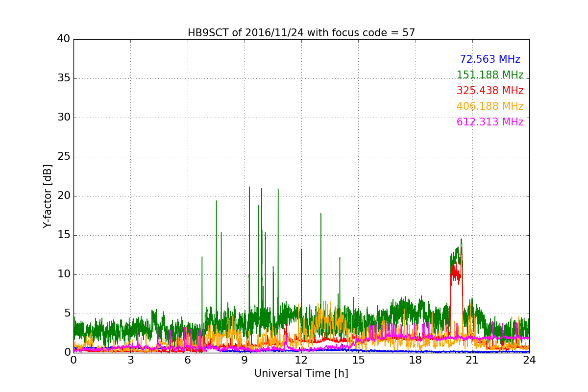
Task: Click the x-axis tick label 24
Action: click(x=529, y=360)
